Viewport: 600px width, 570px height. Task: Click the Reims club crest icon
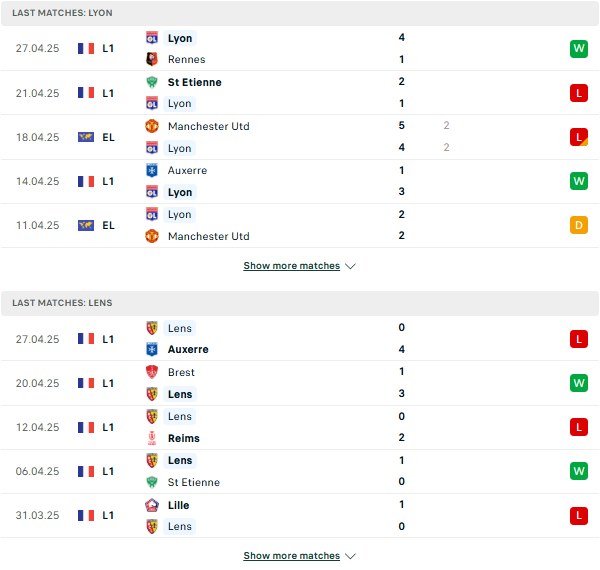(x=152, y=438)
